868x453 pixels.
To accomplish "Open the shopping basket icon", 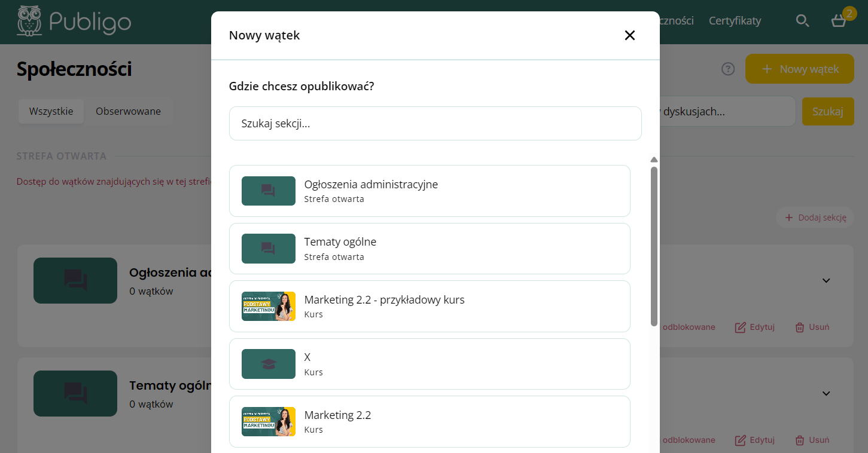I will 839,21.
